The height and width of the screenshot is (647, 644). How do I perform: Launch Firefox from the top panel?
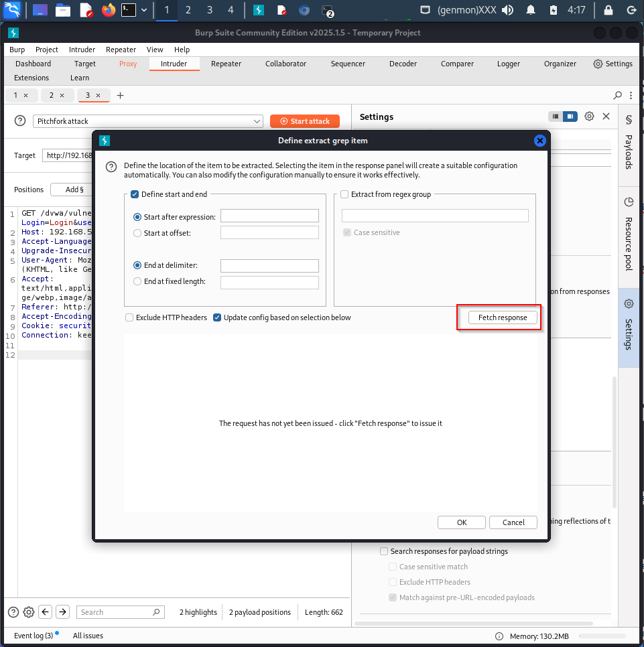(109, 10)
